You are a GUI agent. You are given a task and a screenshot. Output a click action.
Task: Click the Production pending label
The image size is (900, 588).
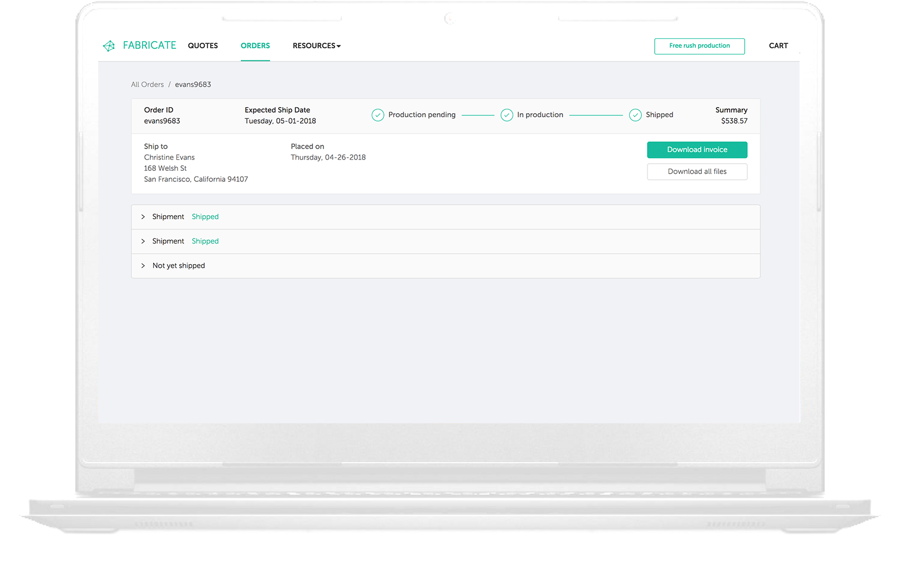tap(422, 115)
